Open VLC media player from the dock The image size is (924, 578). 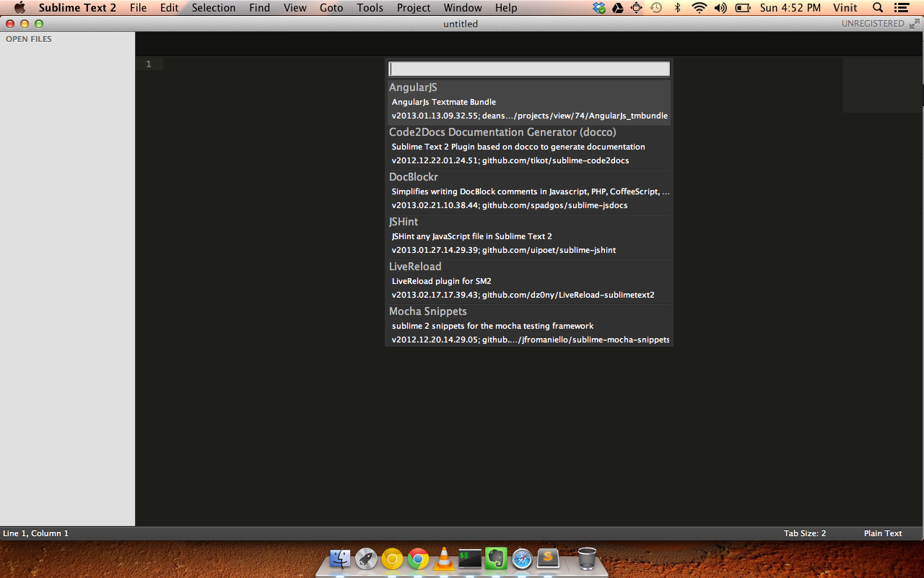click(444, 558)
